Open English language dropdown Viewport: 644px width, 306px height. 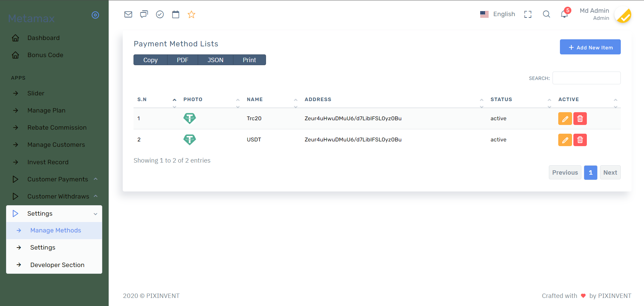[x=498, y=14]
